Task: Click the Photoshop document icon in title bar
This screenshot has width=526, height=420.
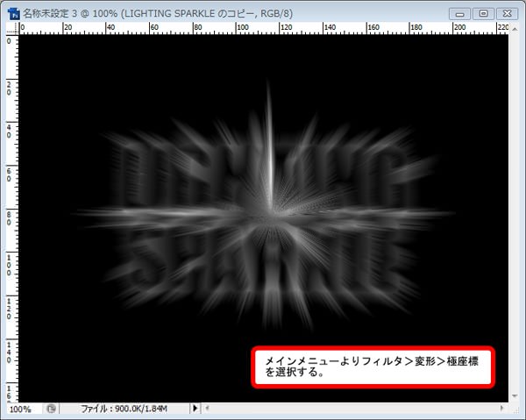Action: 14,14
